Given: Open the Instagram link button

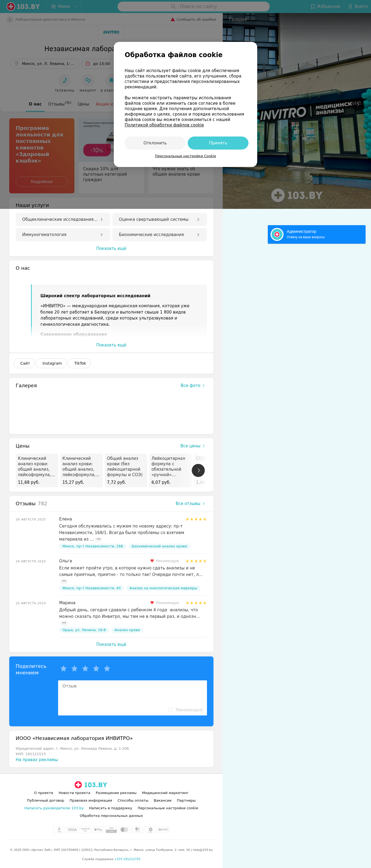Looking at the screenshot, I should 51,363.
